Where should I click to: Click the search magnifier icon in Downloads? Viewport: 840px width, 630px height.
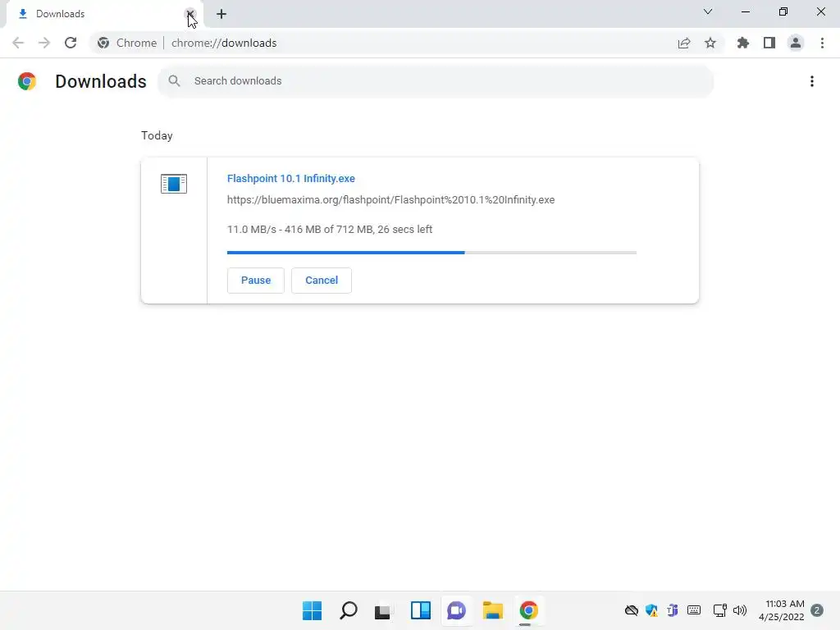(x=174, y=81)
